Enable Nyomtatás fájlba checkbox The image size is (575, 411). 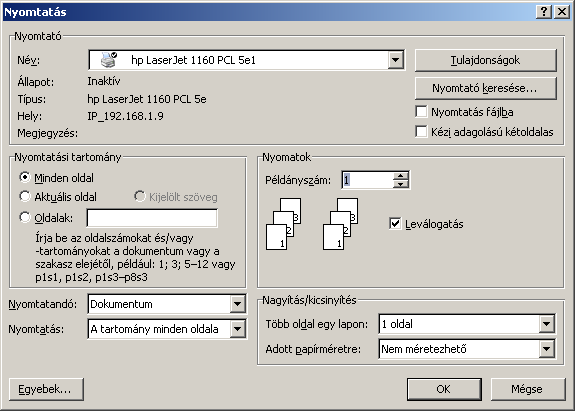coord(421,111)
